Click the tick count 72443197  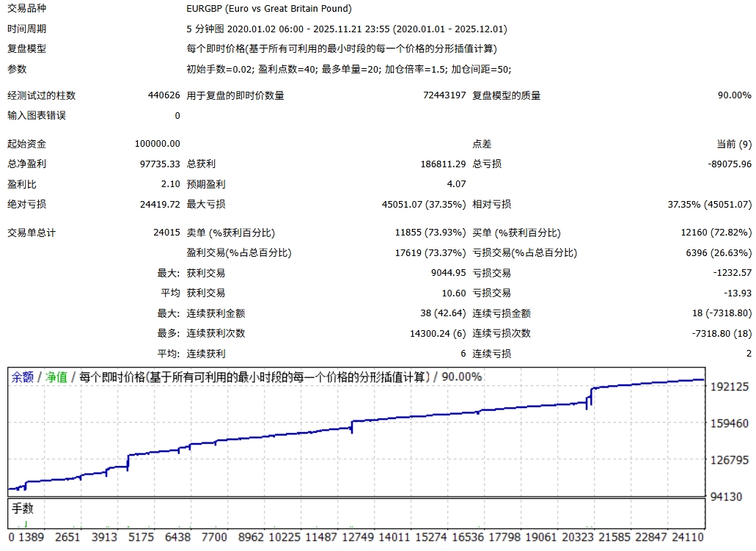(444, 95)
